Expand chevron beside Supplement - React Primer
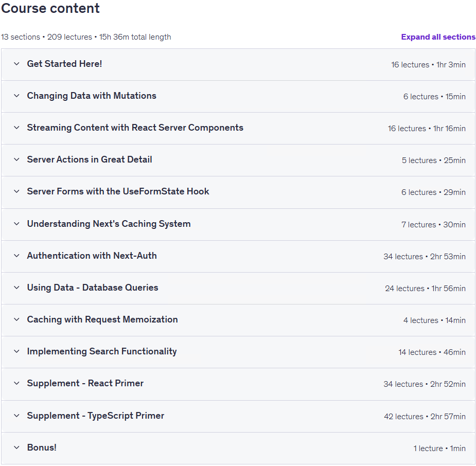This screenshot has height=466, width=476. tap(16, 384)
